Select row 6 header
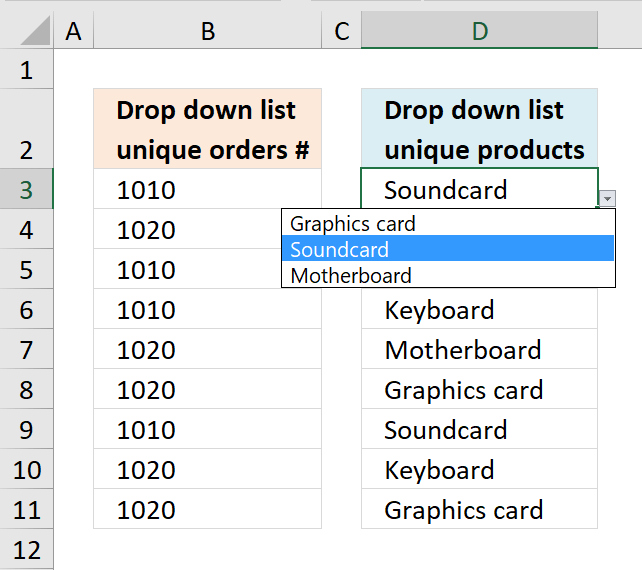 pos(27,309)
